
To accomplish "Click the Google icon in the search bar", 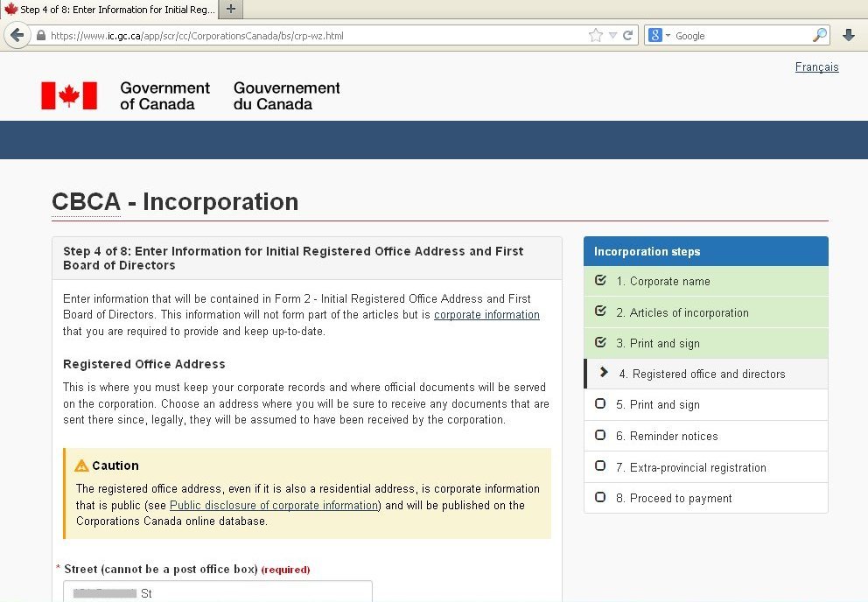I will [x=654, y=35].
